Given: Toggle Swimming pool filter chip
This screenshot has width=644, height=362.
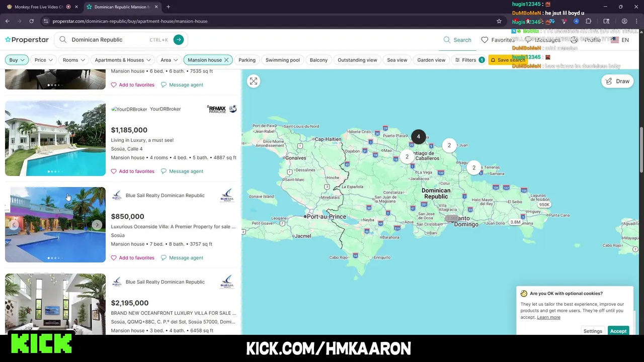Looking at the screenshot, I should click(283, 60).
